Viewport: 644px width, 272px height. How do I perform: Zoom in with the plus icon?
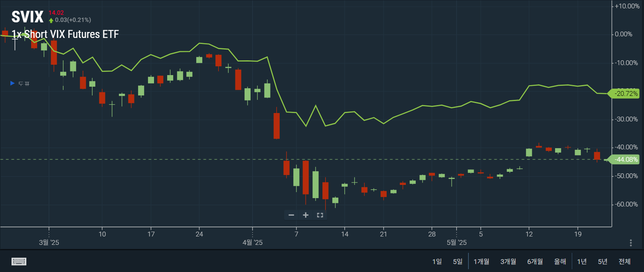coord(306,215)
